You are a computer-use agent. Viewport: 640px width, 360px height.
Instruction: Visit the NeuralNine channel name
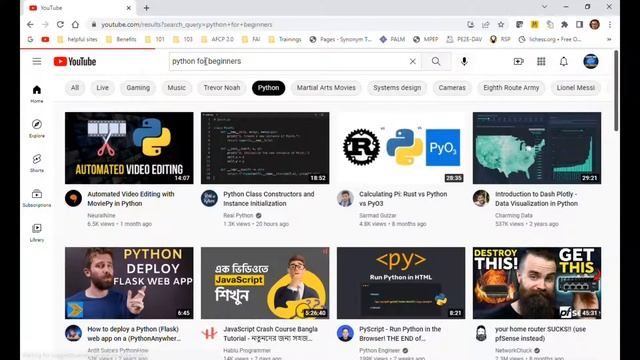click(101, 215)
